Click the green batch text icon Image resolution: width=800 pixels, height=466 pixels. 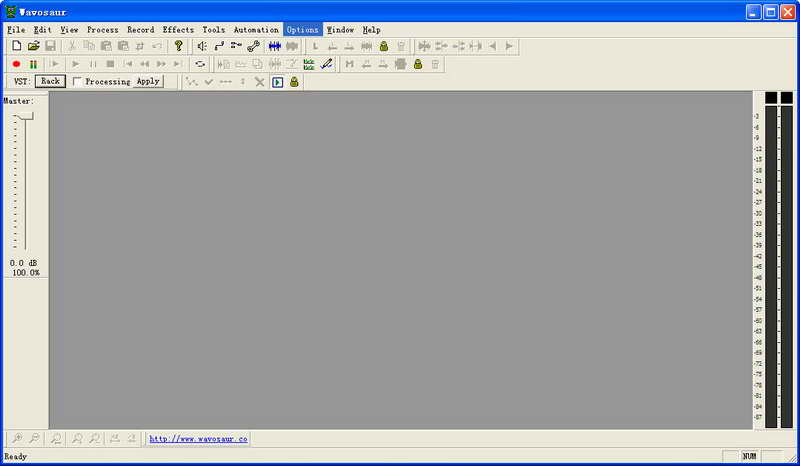coord(309,64)
